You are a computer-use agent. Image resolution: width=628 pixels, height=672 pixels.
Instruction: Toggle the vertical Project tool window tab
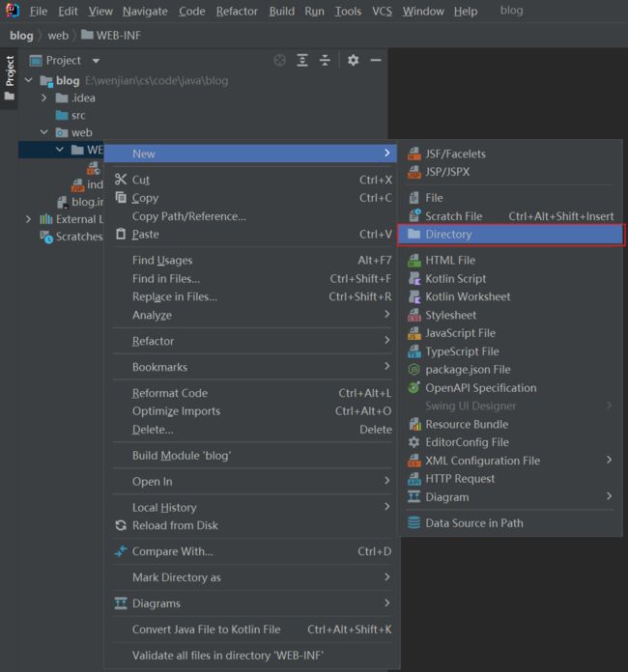pos(10,78)
